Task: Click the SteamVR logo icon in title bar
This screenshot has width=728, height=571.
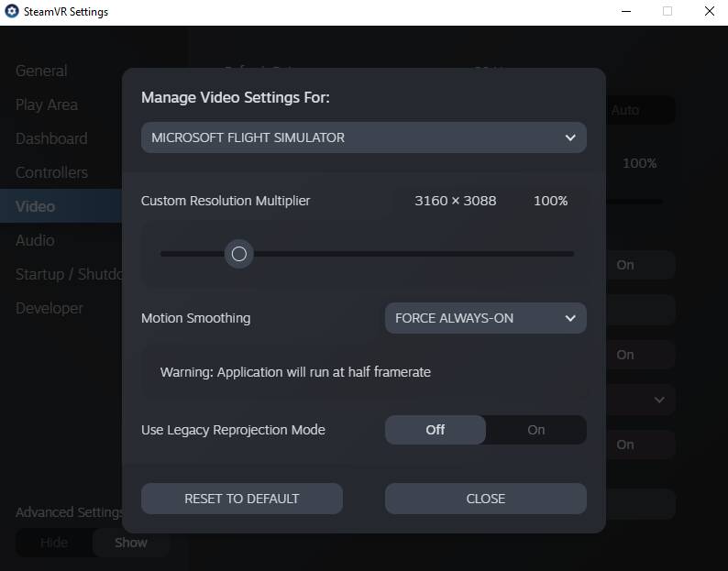Action: point(11,12)
